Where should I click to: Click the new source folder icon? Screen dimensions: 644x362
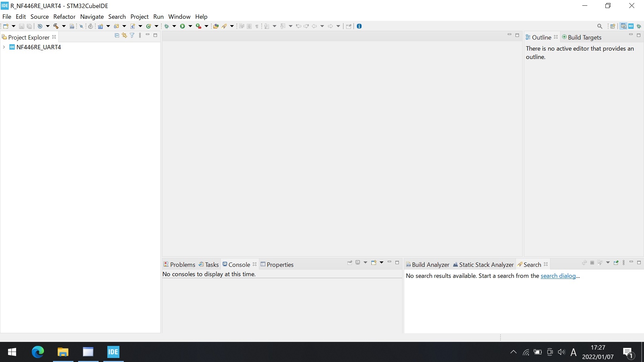(116, 26)
